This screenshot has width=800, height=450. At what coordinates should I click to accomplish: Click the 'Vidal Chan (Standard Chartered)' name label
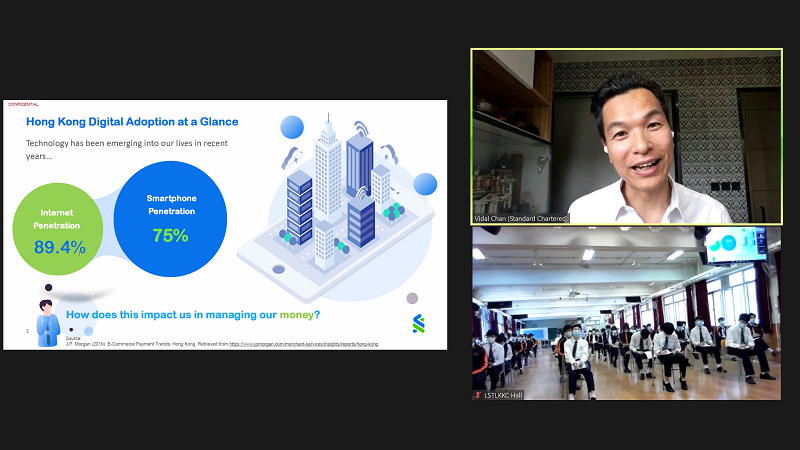(521, 218)
